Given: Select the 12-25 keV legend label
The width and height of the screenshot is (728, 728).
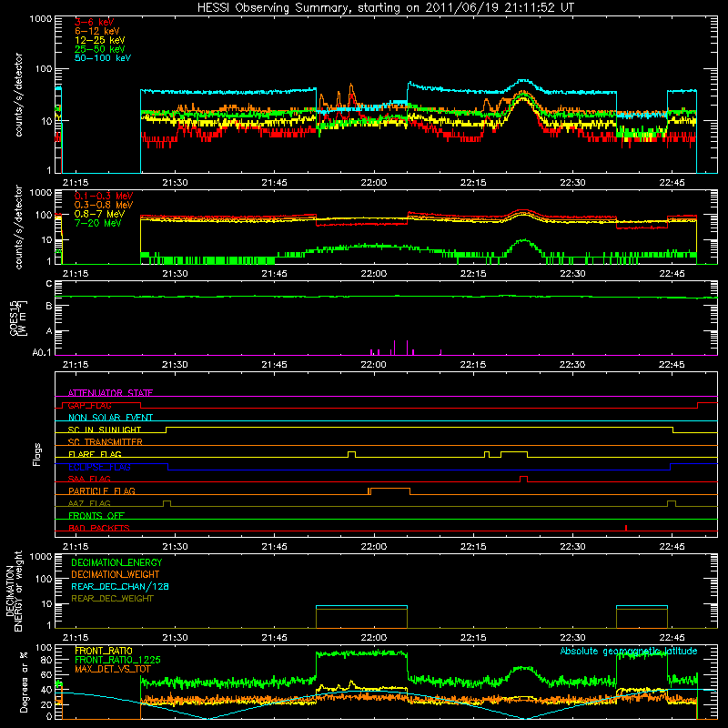Looking at the screenshot, I should pos(100,40).
